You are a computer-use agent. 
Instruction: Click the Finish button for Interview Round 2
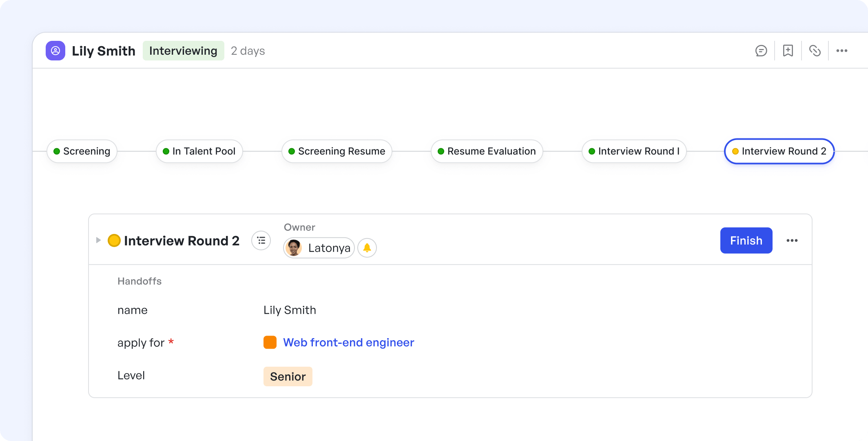tap(746, 240)
